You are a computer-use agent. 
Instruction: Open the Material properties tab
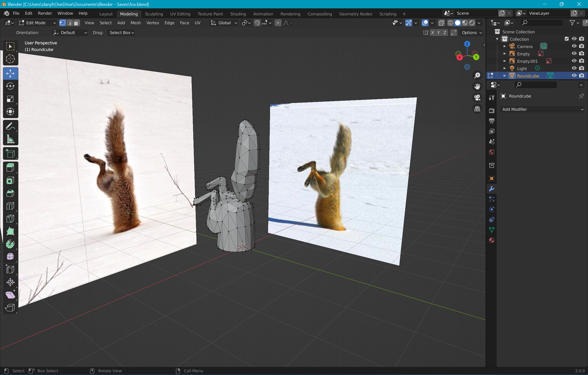click(491, 240)
